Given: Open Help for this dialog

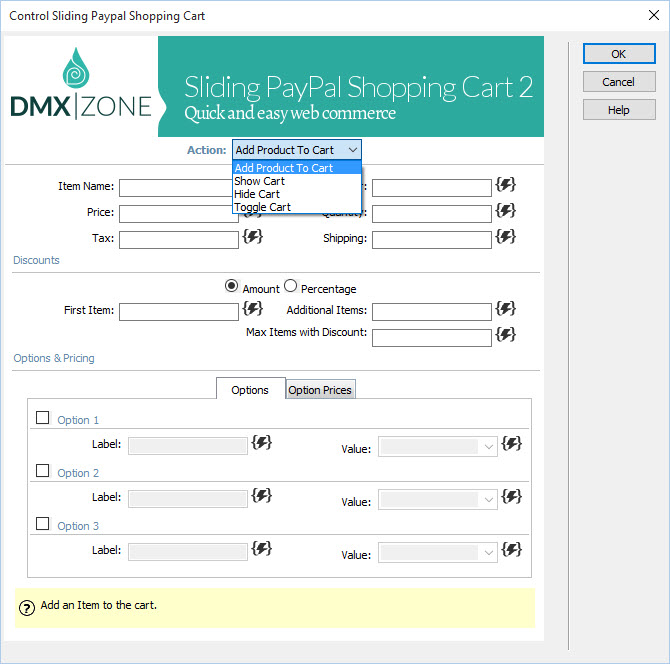Looking at the screenshot, I should coord(619,110).
